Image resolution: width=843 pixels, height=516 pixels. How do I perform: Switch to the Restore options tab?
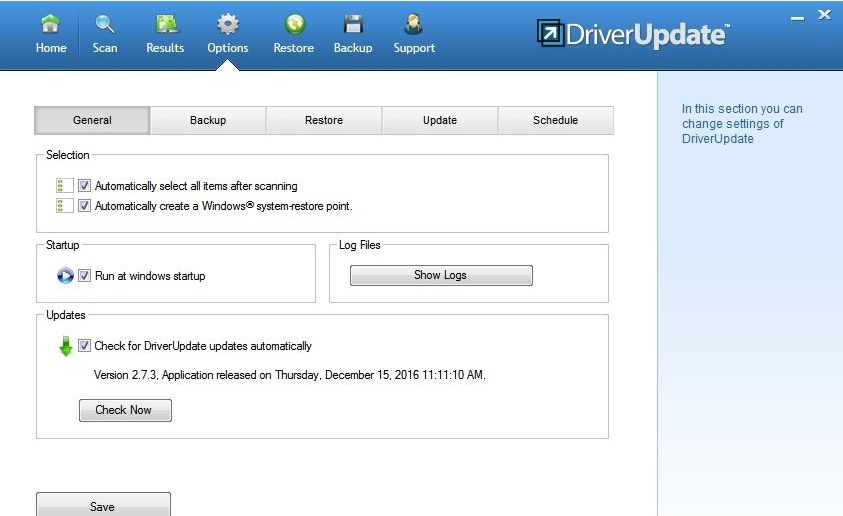324,120
